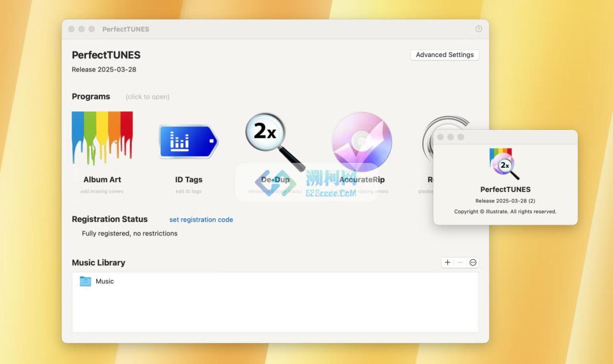Screen dimensions: 613x364
Task: Click the Illustrate copyright text in About window
Action: (x=505, y=211)
